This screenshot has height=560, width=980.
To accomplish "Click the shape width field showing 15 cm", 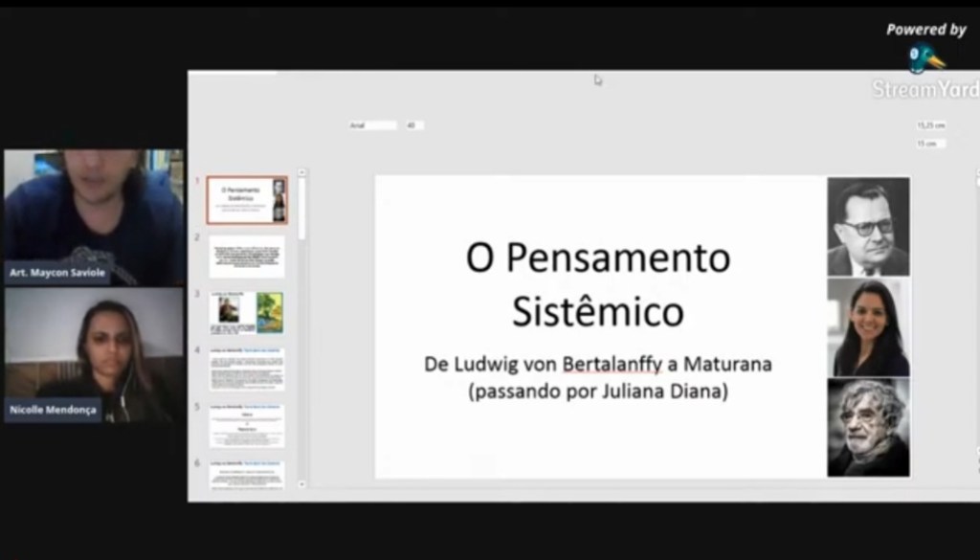I will [x=930, y=144].
